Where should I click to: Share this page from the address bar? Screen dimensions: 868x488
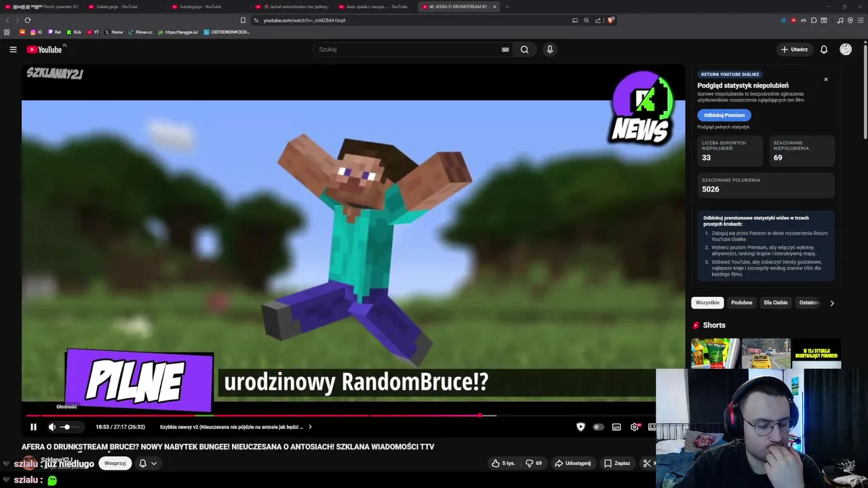pyautogui.click(x=598, y=20)
